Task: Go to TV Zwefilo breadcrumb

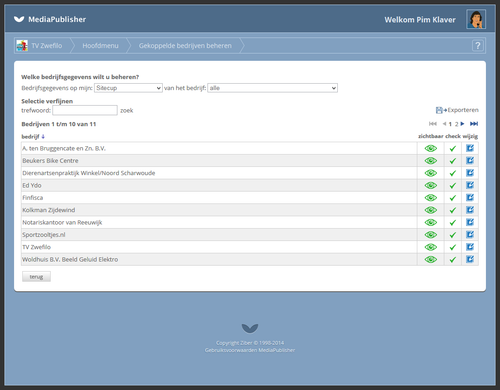Action: 47,46
